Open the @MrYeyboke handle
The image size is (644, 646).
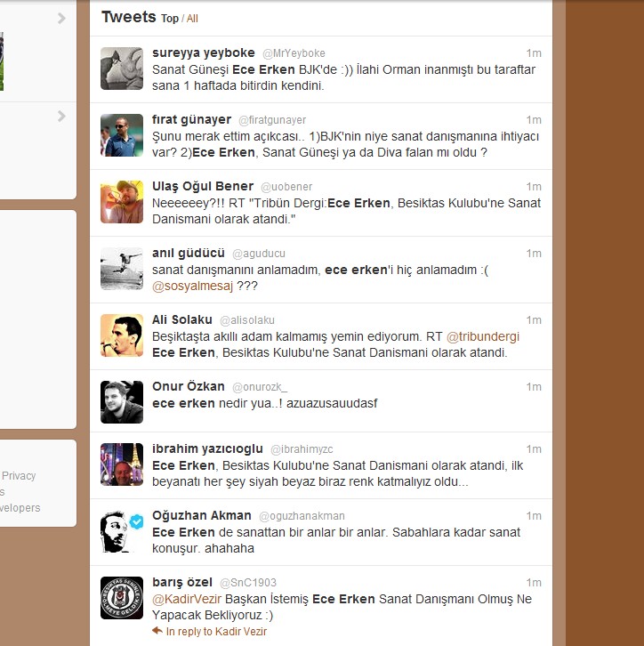[x=294, y=53]
